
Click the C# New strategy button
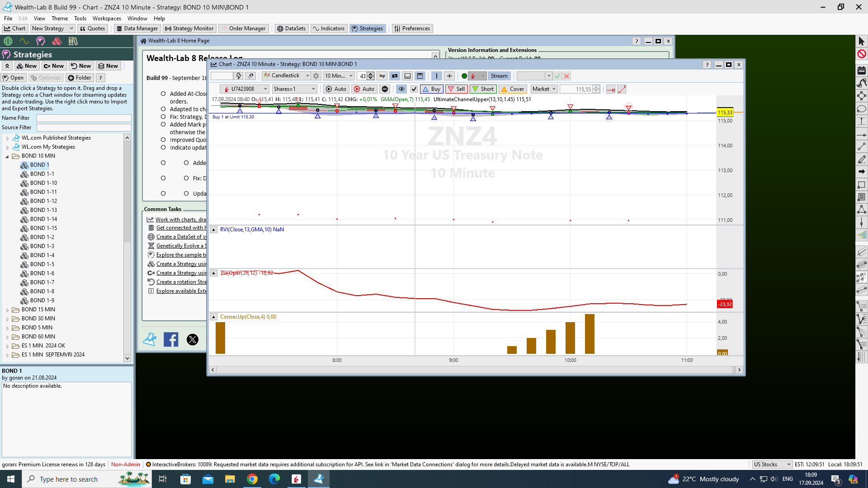54,66
